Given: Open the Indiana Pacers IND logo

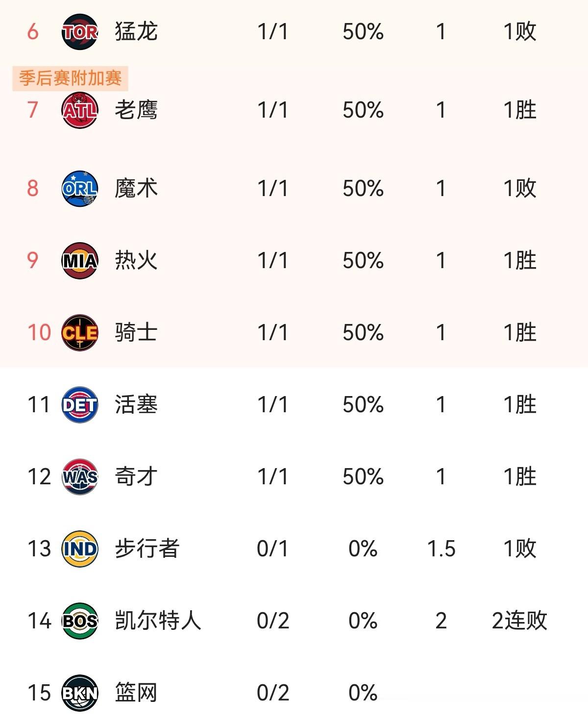Looking at the screenshot, I should coord(80,548).
